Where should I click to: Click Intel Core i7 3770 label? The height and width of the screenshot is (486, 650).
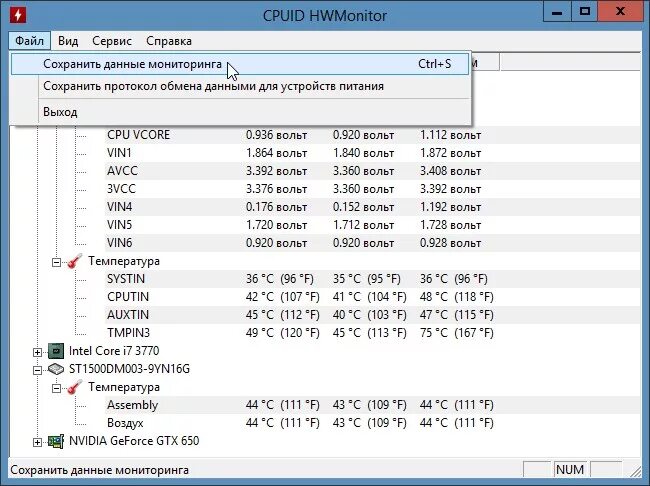point(114,351)
